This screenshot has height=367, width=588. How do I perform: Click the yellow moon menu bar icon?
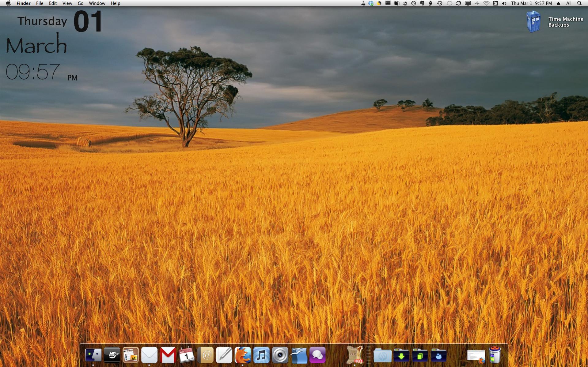[x=379, y=3]
